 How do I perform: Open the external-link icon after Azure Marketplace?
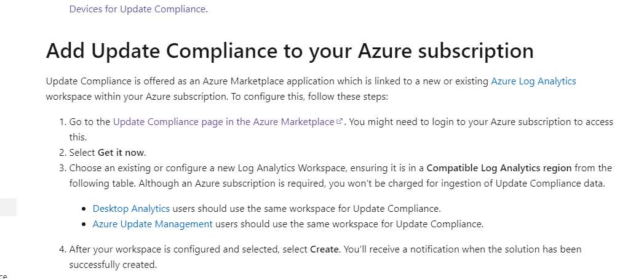pyautogui.click(x=340, y=121)
